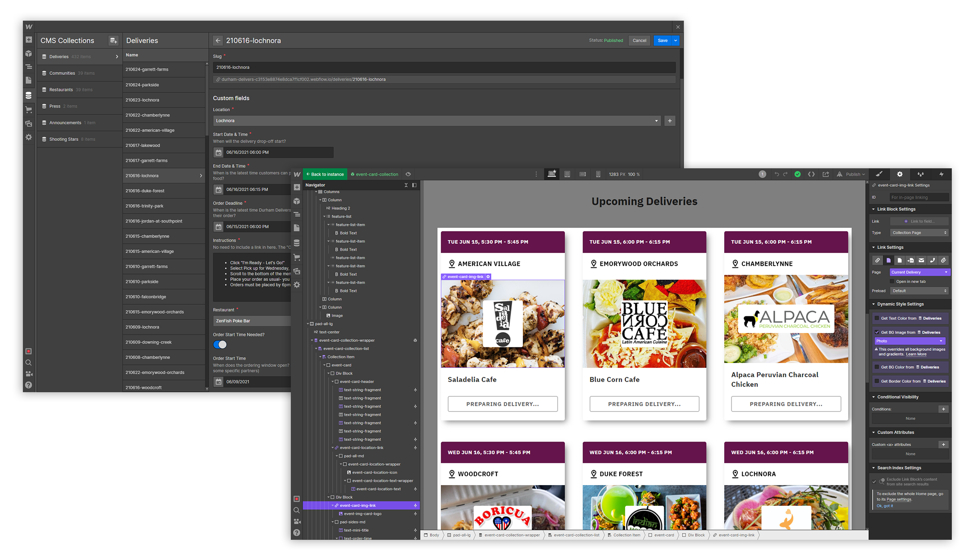This screenshot has width=968, height=560.
Task: Enable Get BG Color from Deliveries
Action: 876,367
